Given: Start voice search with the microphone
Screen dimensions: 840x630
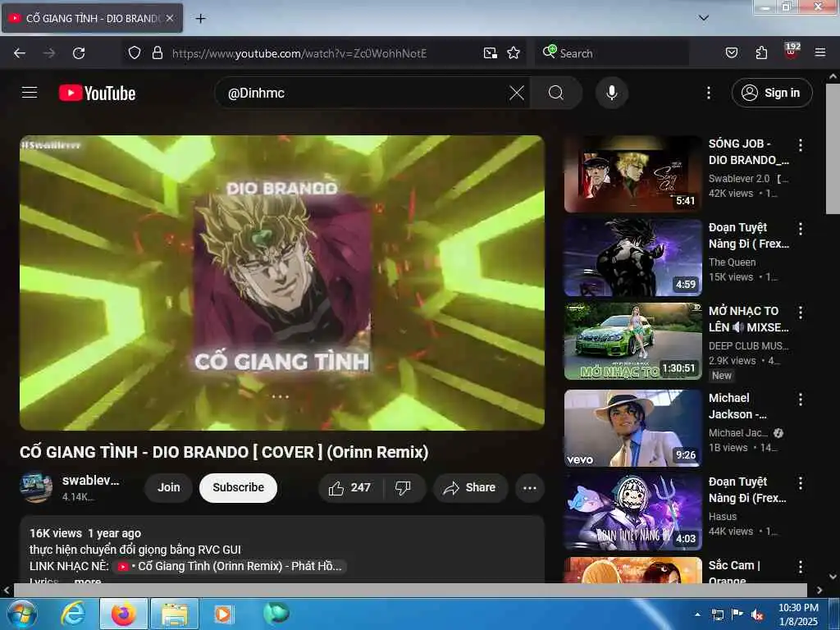Looking at the screenshot, I should [612, 93].
